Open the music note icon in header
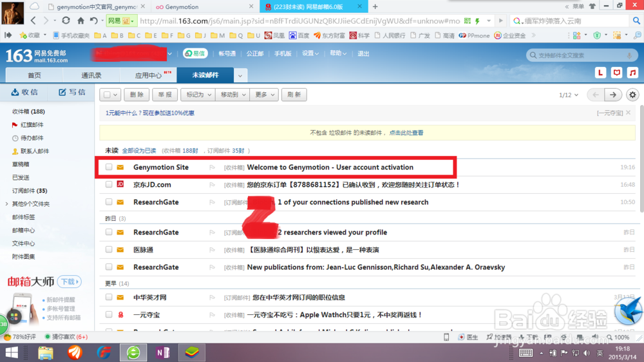 pyautogui.click(x=632, y=73)
